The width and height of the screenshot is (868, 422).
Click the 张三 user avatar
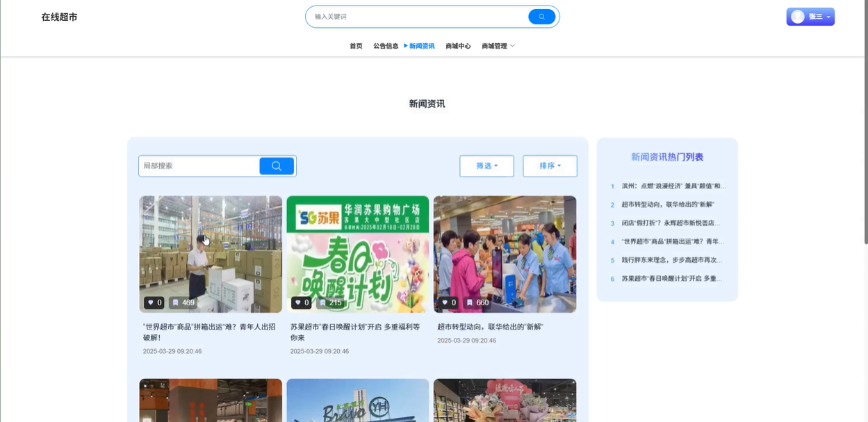(798, 17)
